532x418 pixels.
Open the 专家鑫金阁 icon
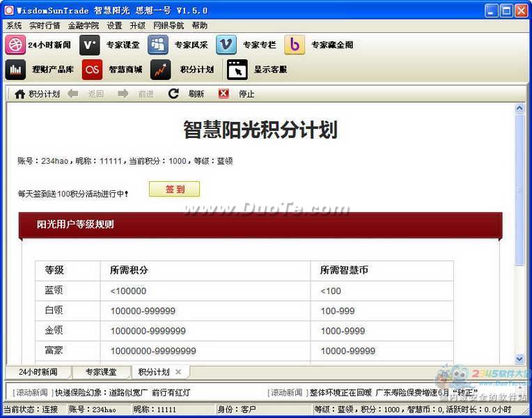click(295, 45)
